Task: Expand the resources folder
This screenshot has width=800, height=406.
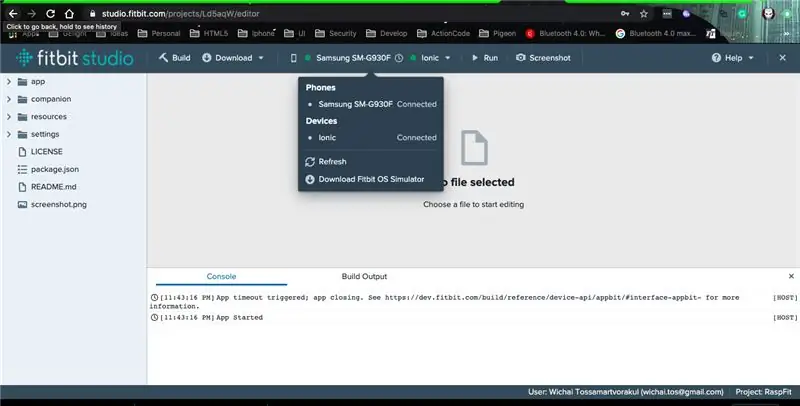Action: click(x=9, y=117)
